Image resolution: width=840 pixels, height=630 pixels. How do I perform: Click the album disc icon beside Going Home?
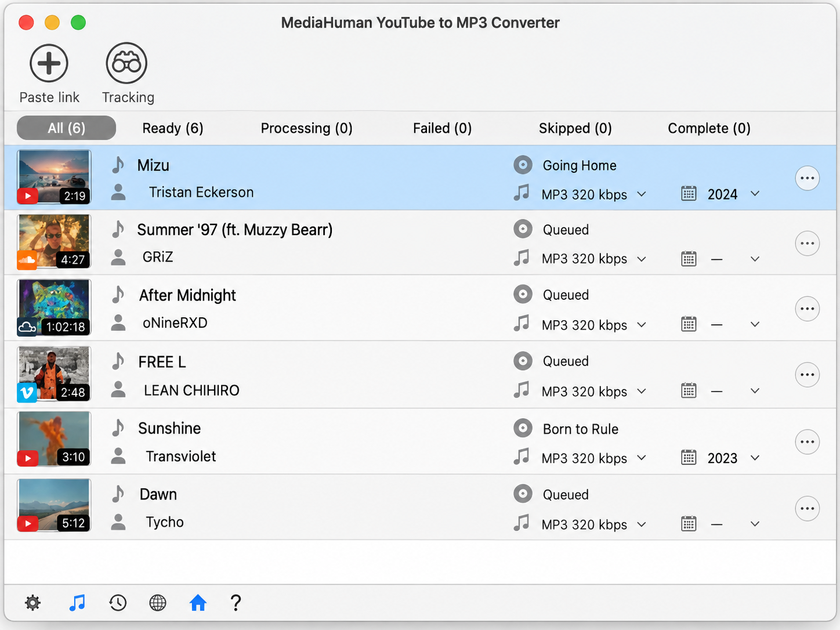coord(523,165)
